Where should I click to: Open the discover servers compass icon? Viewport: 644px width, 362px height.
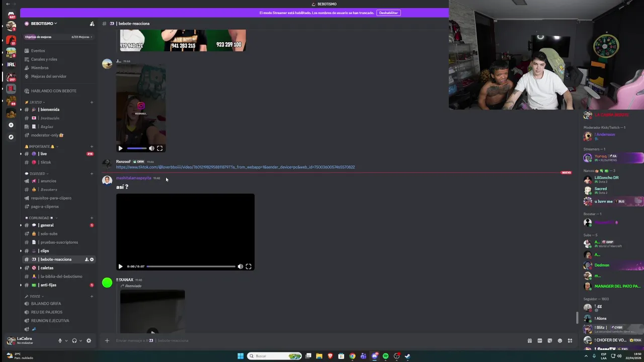point(11,137)
